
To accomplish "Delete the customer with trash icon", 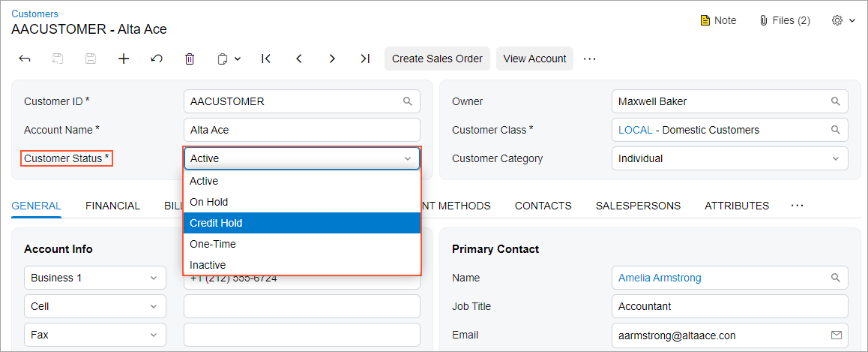I will click(x=190, y=59).
